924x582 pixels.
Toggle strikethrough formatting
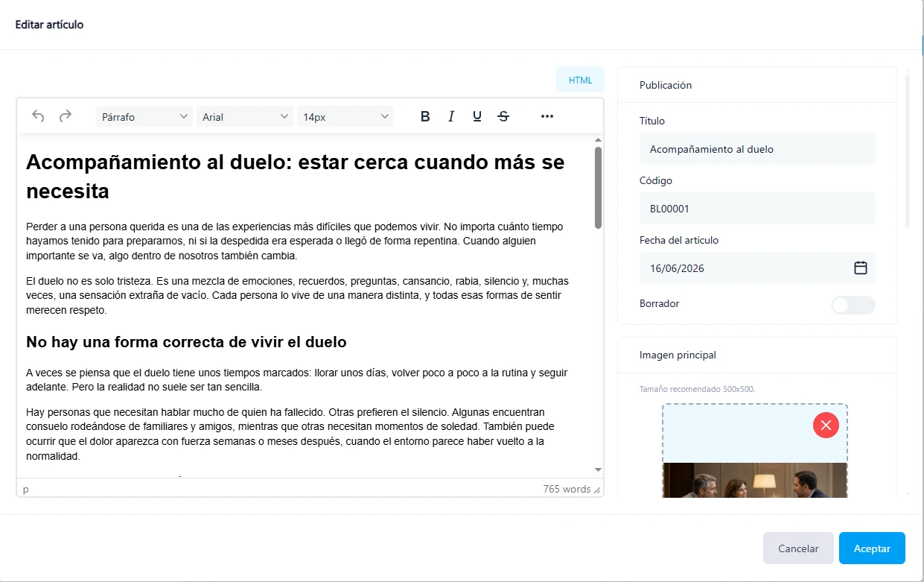click(503, 116)
